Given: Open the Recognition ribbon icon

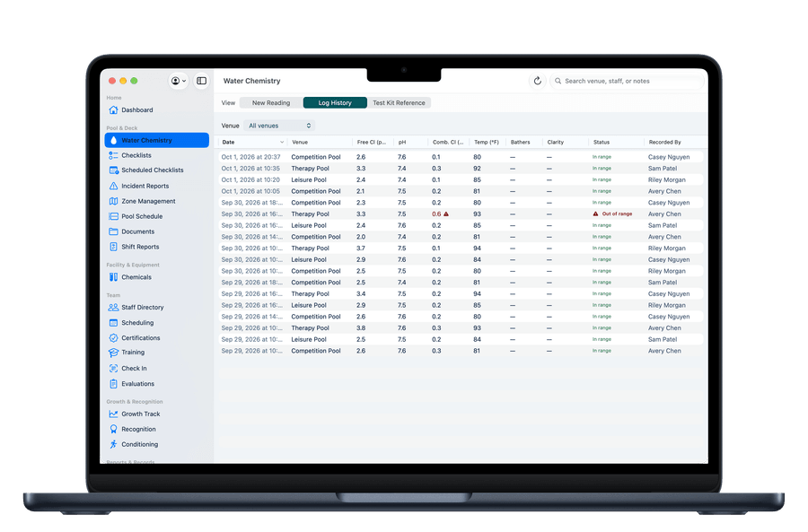Looking at the screenshot, I should tap(113, 429).
